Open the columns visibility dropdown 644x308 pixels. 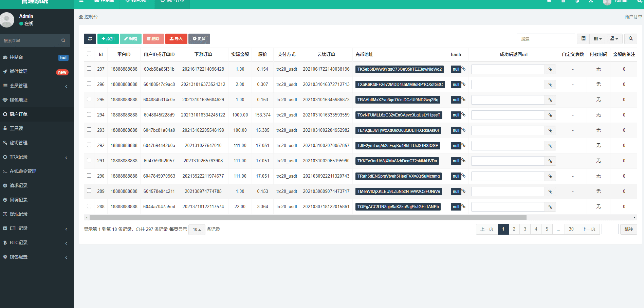(x=597, y=39)
